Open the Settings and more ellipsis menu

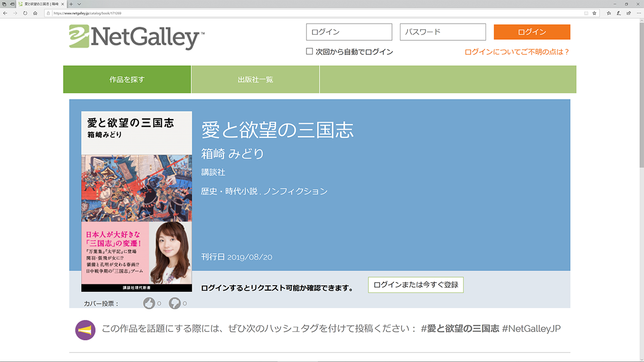[x=638, y=13]
